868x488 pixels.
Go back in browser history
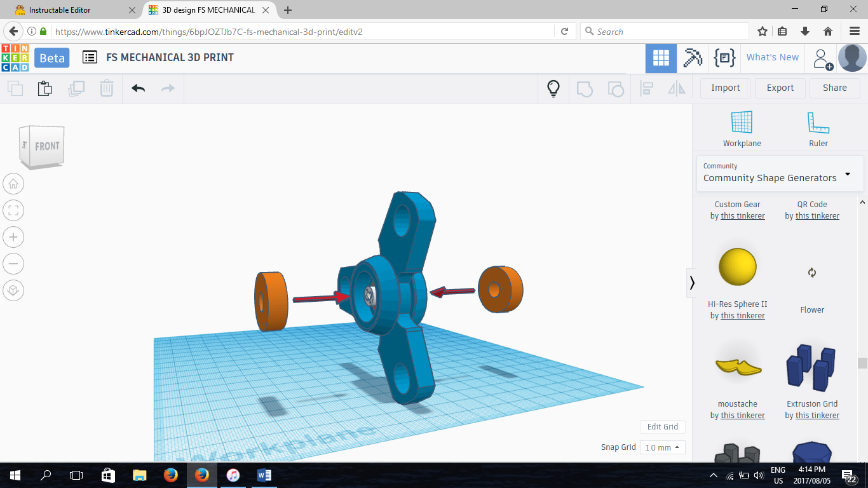tap(13, 31)
